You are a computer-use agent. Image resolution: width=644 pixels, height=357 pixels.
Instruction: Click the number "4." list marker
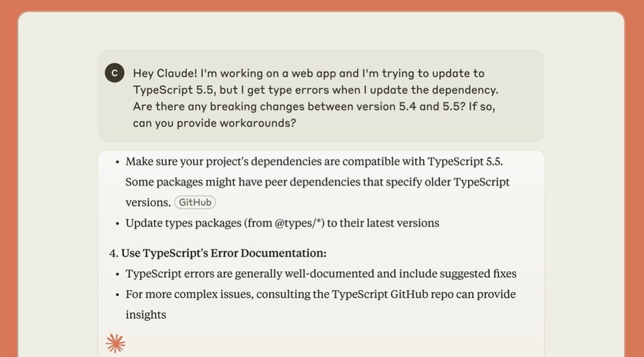click(x=114, y=253)
